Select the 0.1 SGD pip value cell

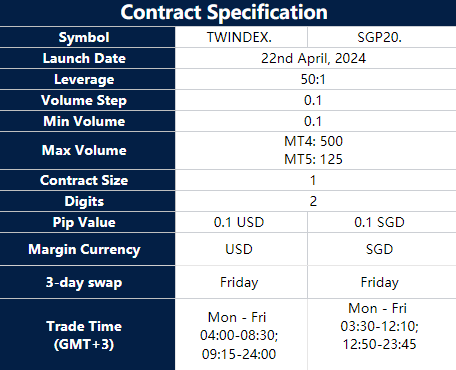click(x=382, y=222)
